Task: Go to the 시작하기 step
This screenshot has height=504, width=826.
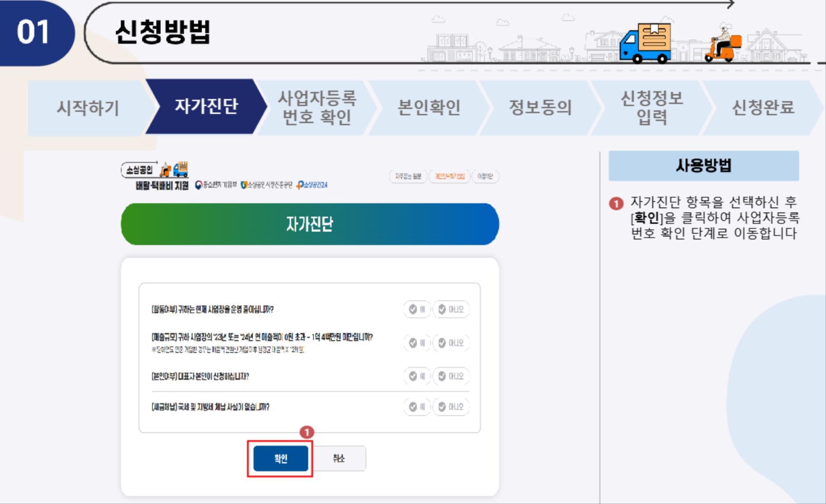Action: coord(88,108)
